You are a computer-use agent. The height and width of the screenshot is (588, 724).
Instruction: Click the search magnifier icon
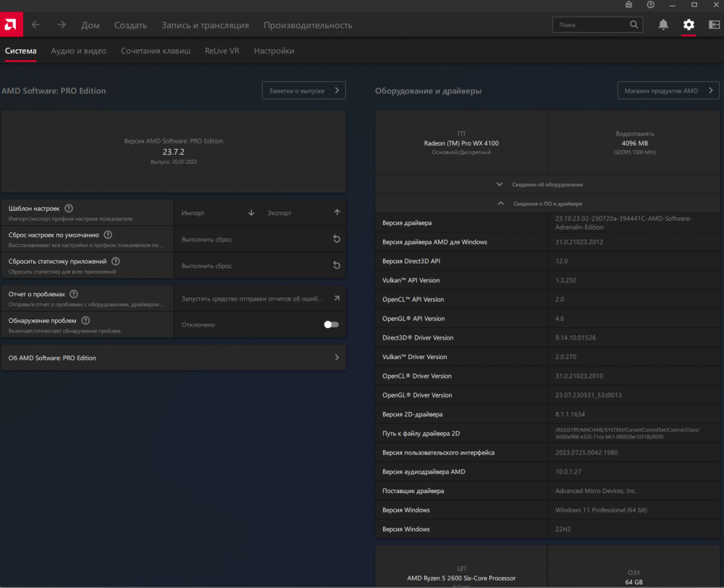pos(634,25)
